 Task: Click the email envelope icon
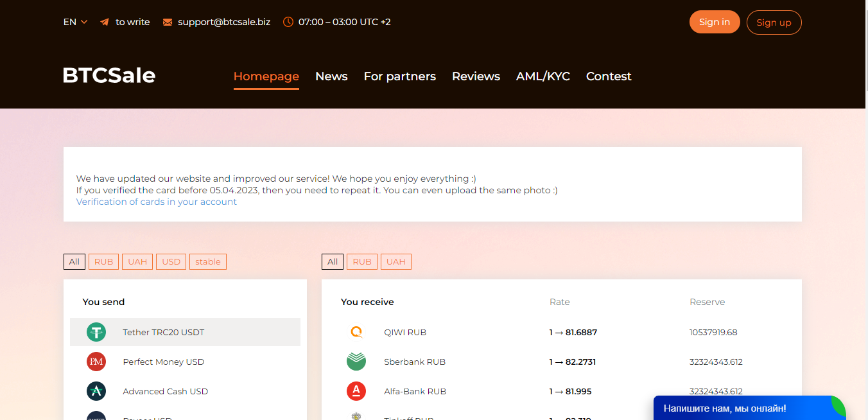pyautogui.click(x=168, y=22)
